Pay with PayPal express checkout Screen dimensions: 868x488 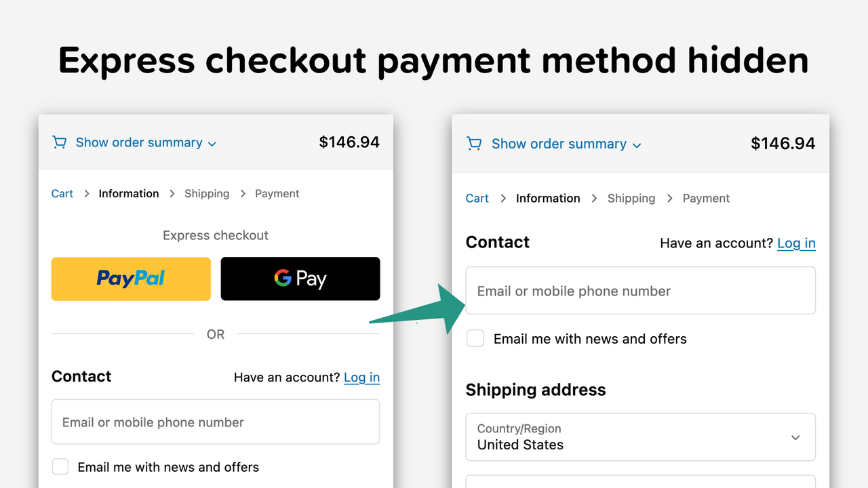(x=130, y=279)
